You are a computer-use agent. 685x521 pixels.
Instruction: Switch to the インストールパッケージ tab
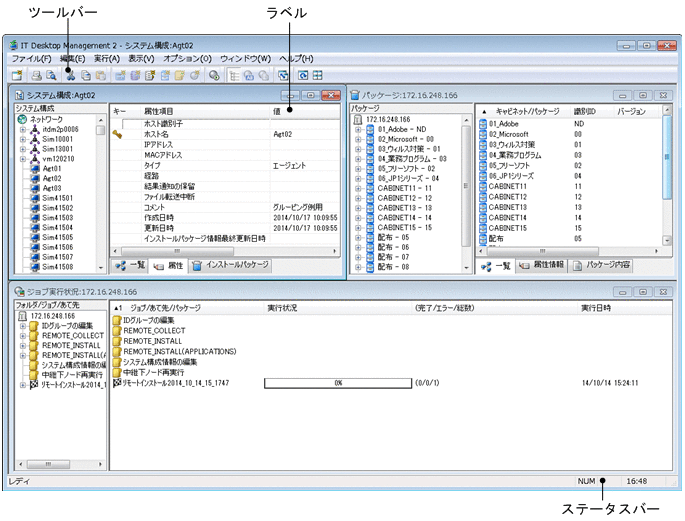pos(230,265)
